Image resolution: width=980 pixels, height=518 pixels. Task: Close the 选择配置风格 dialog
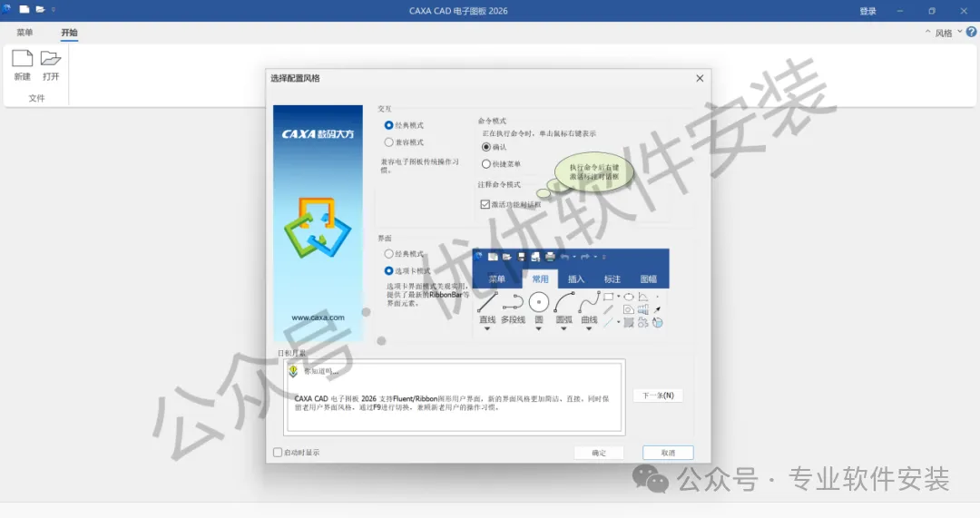[x=700, y=78]
